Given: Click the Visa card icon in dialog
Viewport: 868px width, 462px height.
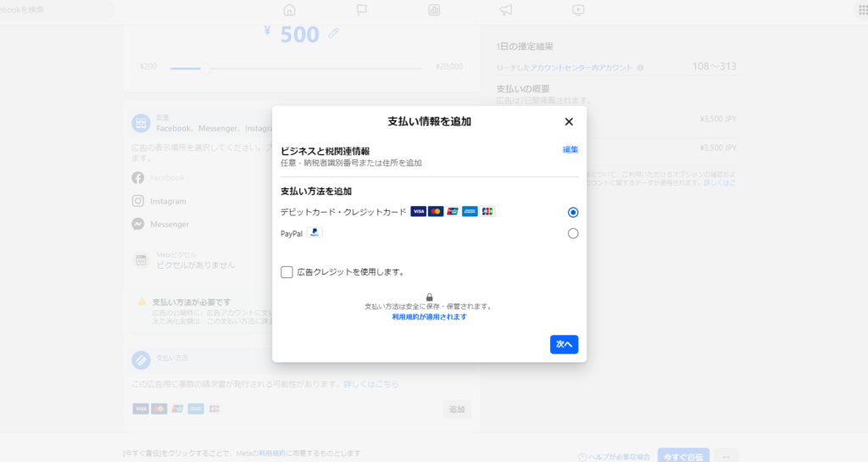Looking at the screenshot, I should tap(418, 211).
